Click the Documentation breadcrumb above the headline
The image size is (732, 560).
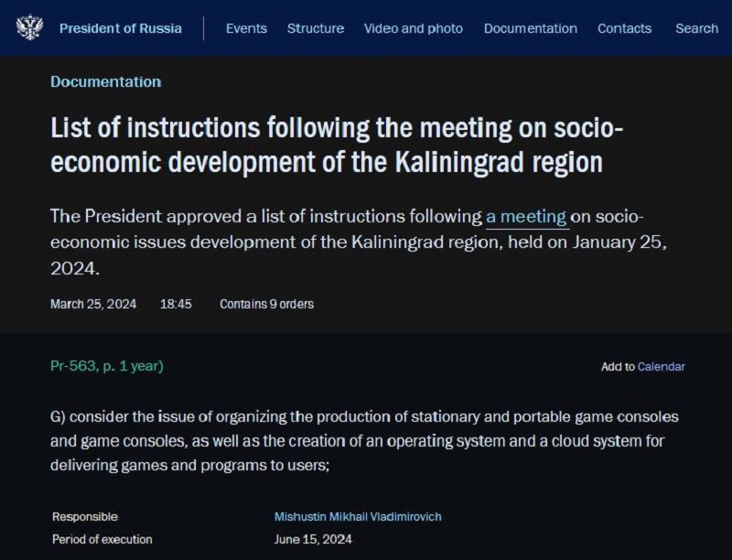(x=106, y=81)
